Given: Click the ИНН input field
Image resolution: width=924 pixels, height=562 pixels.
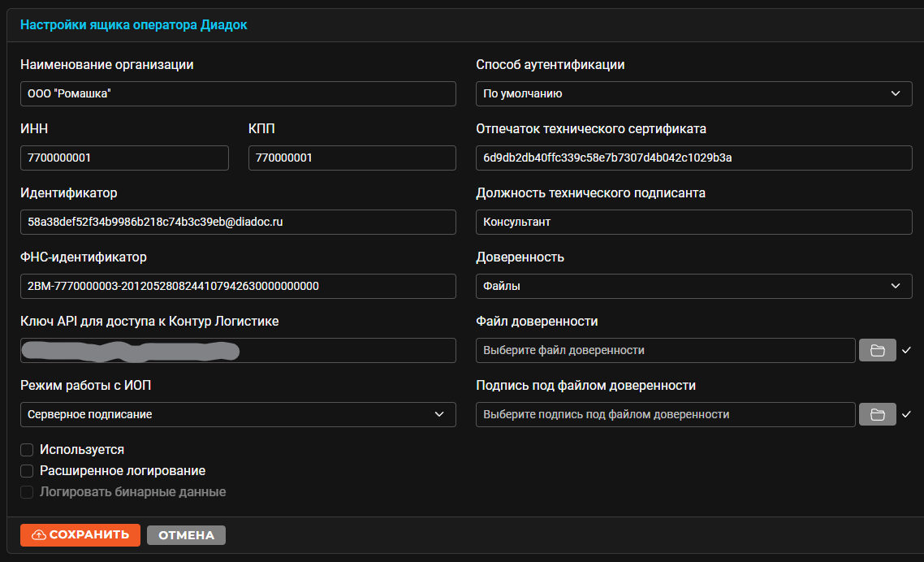Looking at the screenshot, I should [124, 158].
